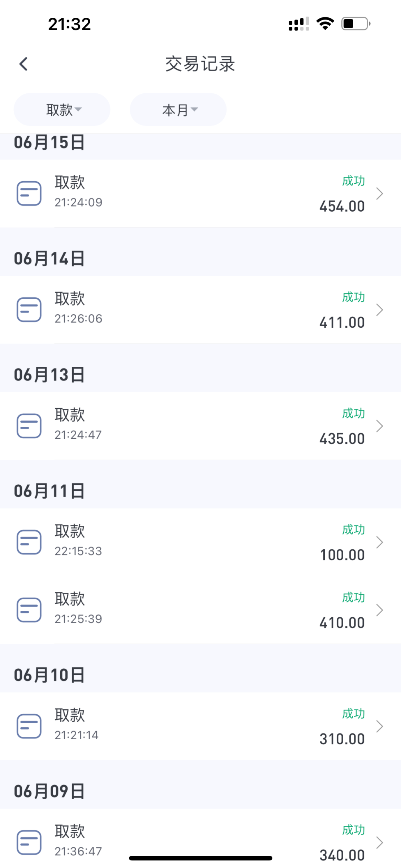Expand details chevron for 454.00 record
The height and width of the screenshot is (868, 401).
[x=379, y=194]
